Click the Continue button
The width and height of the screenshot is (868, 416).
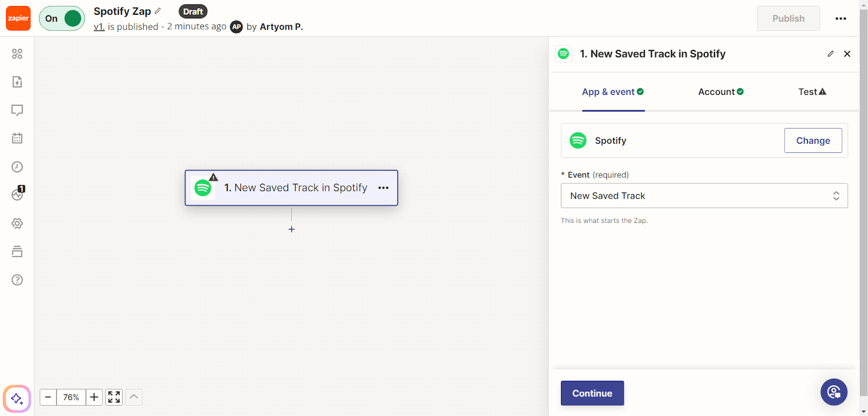592,393
